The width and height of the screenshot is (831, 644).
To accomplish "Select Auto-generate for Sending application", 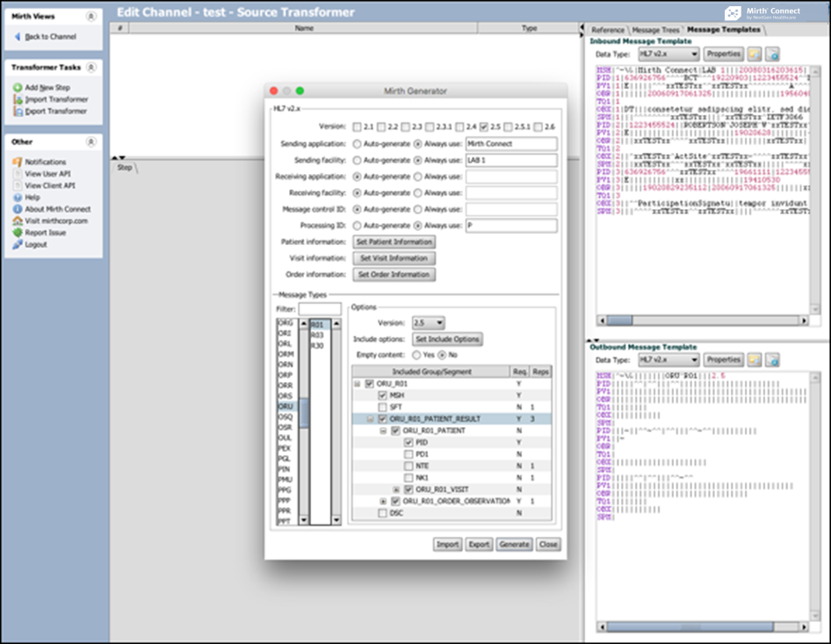I will [x=357, y=144].
